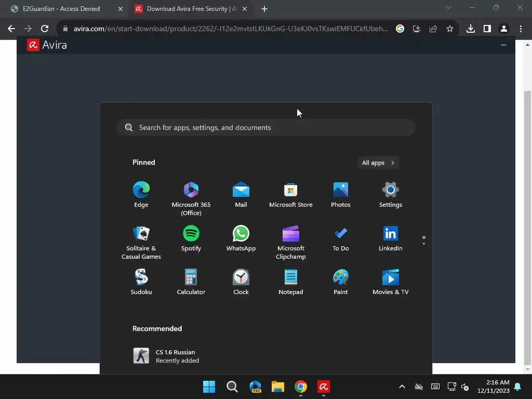
Task: Open Microsoft Store from pinned apps
Action: tap(291, 195)
